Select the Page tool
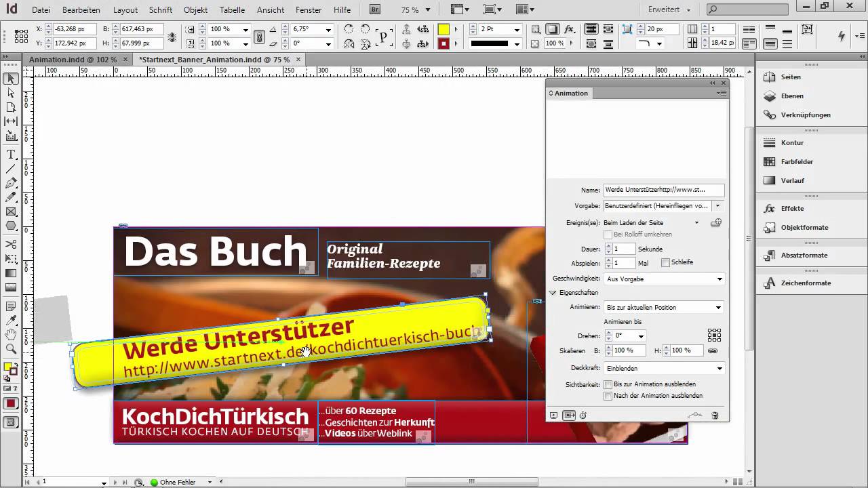868x488 pixels. click(11, 107)
